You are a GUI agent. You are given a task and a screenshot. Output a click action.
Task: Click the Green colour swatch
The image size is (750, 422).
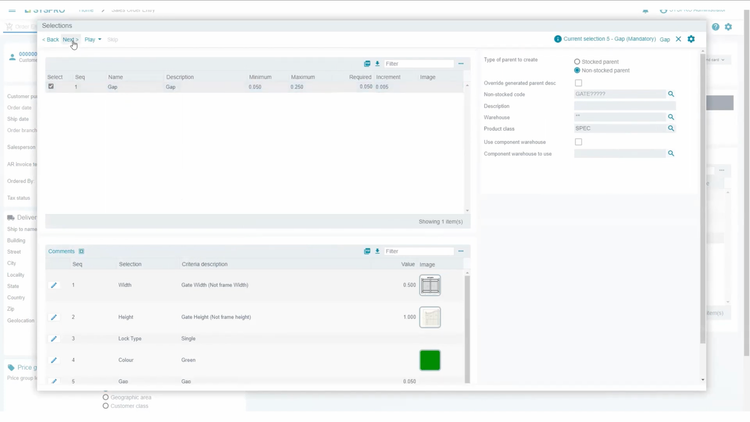(430, 360)
